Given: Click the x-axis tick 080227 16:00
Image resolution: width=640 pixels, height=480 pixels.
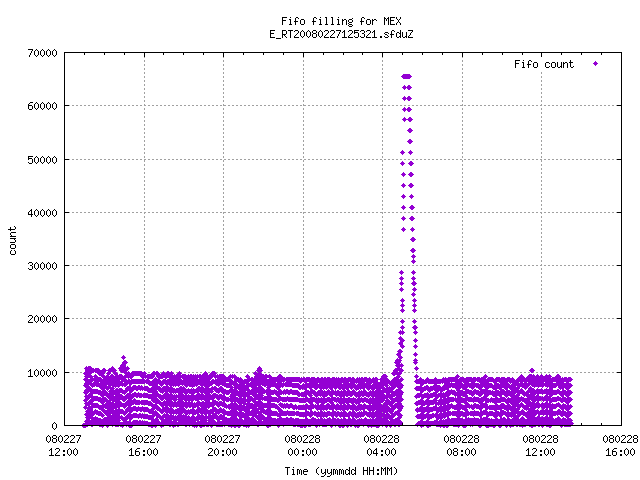Looking at the screenshot, I should coord(143,446).
